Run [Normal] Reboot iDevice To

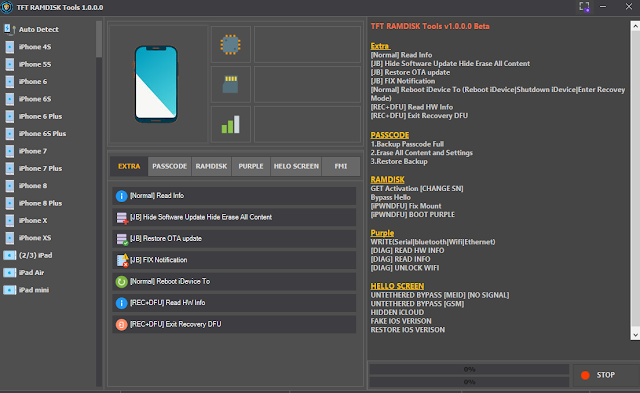tap(234, 282)
